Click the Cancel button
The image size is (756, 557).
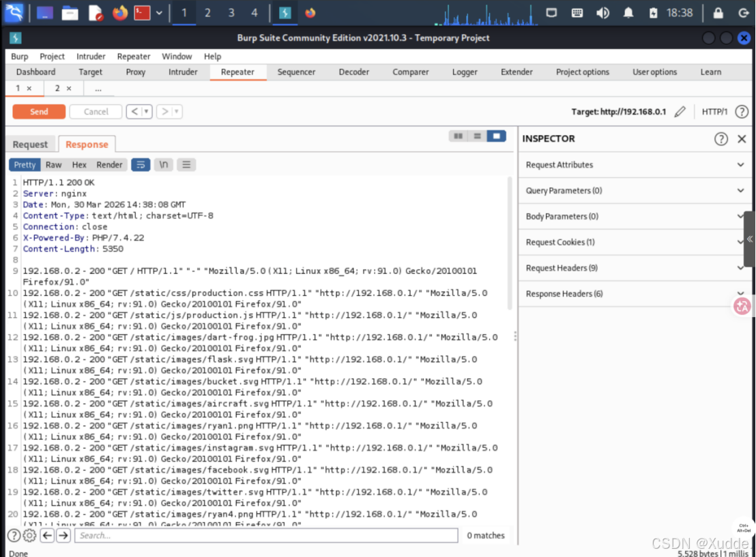pos(96,111)
